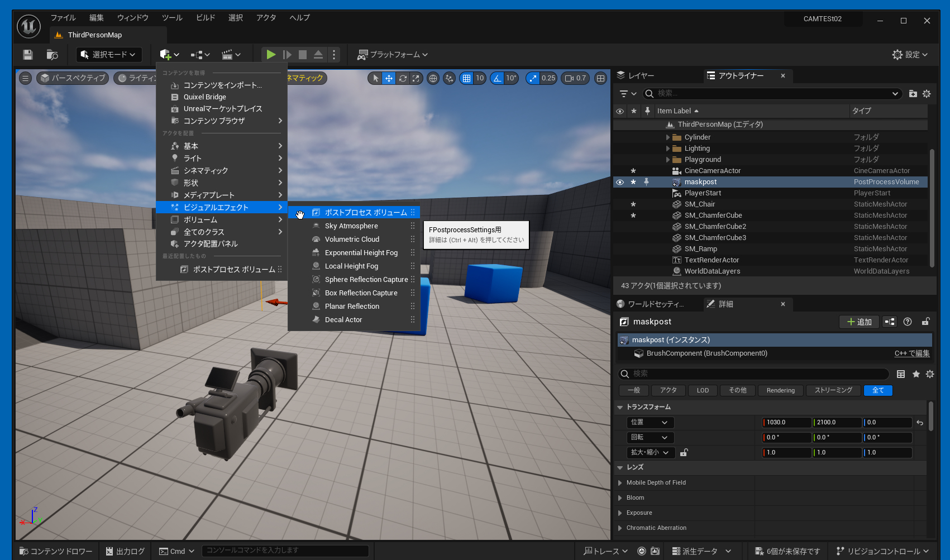This screenshot has width=950, height=560.
Task: Click the camera speed 0.7 control
Action: [x=575, y=78]
